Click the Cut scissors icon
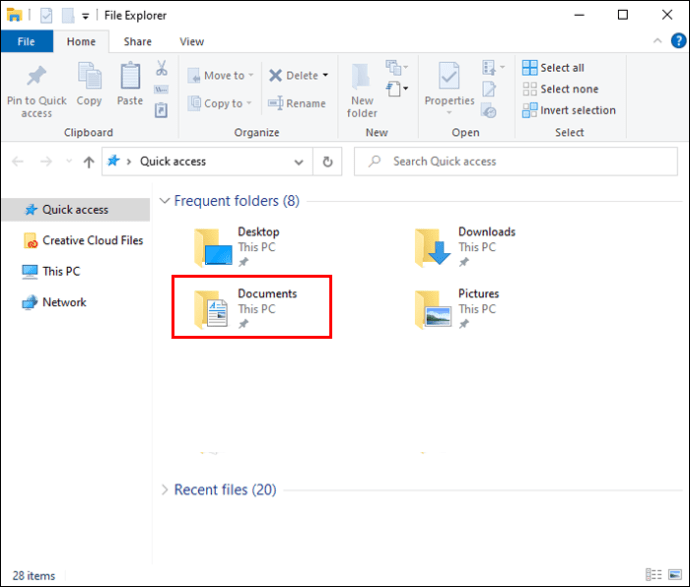 [x=161, y=68]
